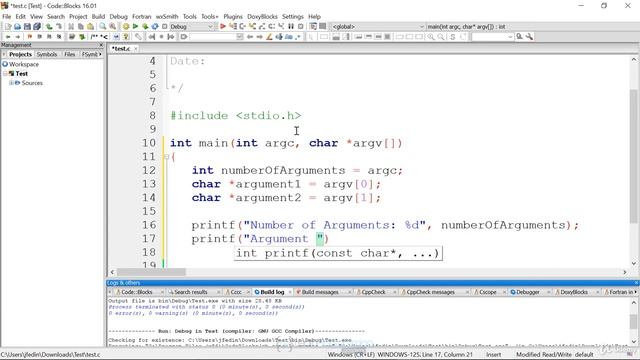This screenshot has width=640, height=360.
Task: Open the Debugger log tab
Action: point(528,292)
